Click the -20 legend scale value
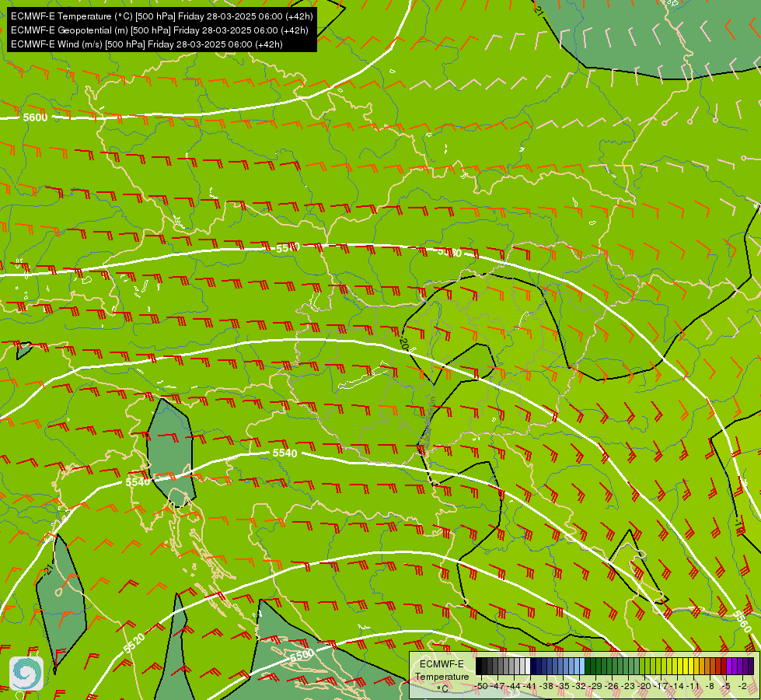The width and height of the screenshot is (761, 700). click(x=644, y=687)
